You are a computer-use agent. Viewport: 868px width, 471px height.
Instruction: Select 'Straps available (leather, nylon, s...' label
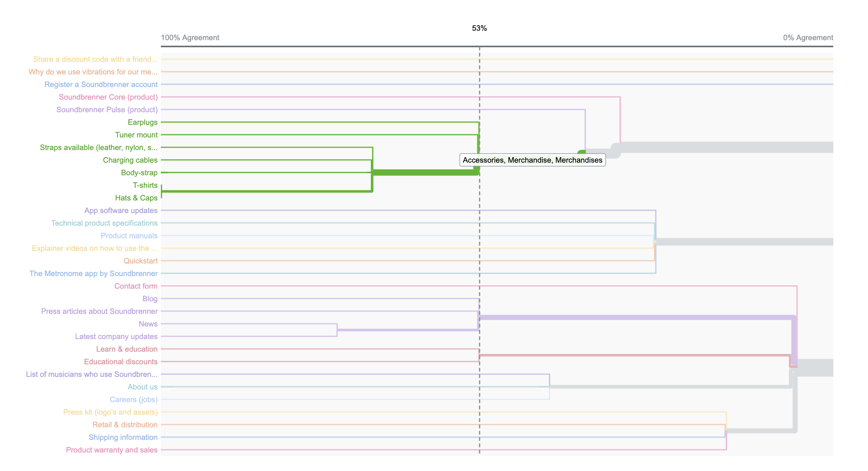point(99,147)
